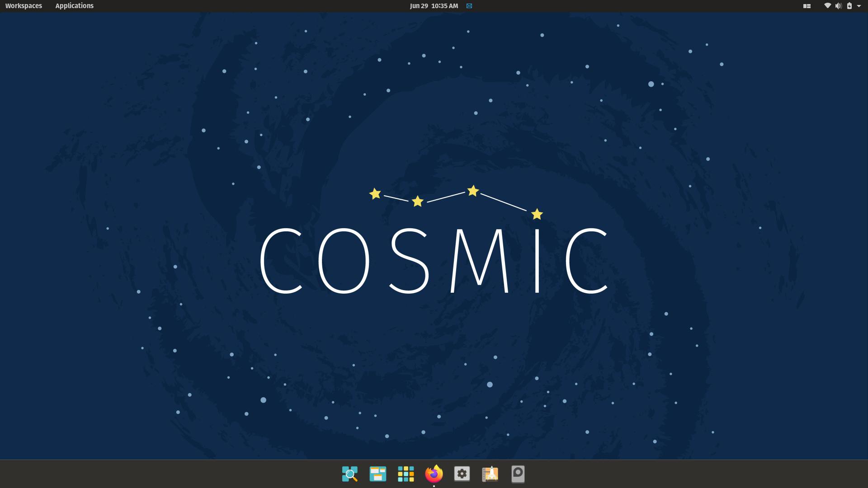Image resolution: width=868 pixels, height=488 pixels.
Task: Open the Wi-Fi network applet
Action: pos(827,6)
